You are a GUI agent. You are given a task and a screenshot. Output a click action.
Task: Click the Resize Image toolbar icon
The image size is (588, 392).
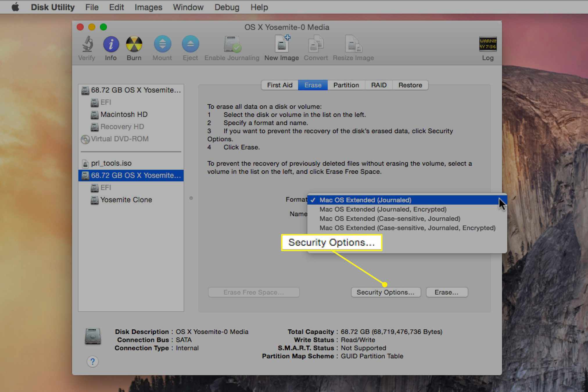click(x=353, y=44)
